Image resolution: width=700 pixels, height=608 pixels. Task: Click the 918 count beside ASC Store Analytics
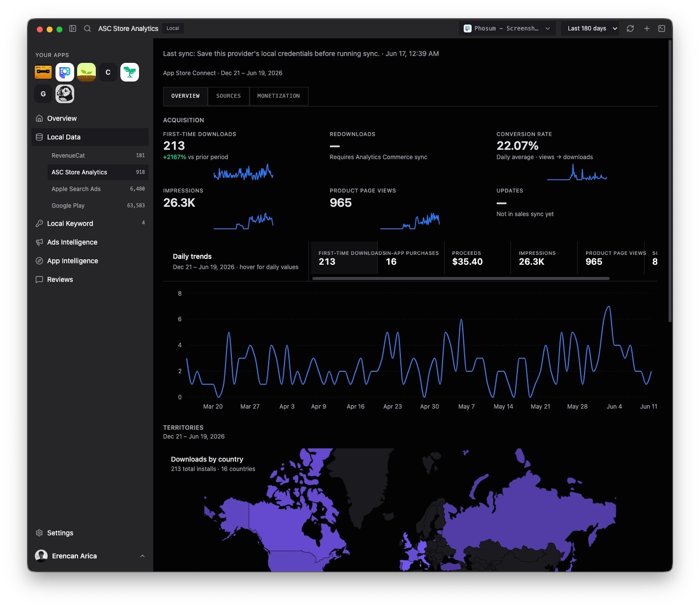tap(140, 172)
